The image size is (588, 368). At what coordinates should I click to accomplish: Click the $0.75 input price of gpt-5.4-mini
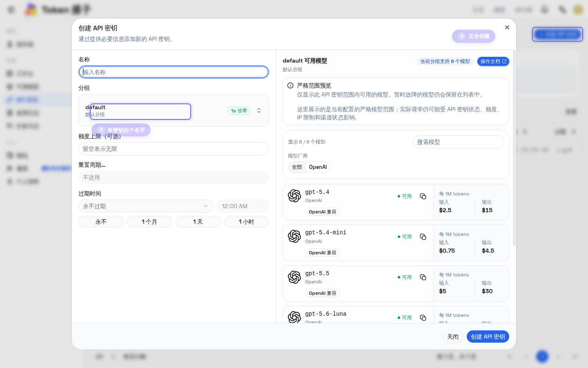[447, 251]
